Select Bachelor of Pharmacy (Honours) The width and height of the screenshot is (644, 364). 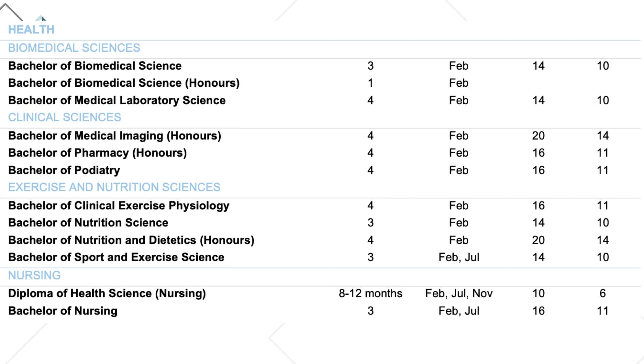click(x=97, y=153)
